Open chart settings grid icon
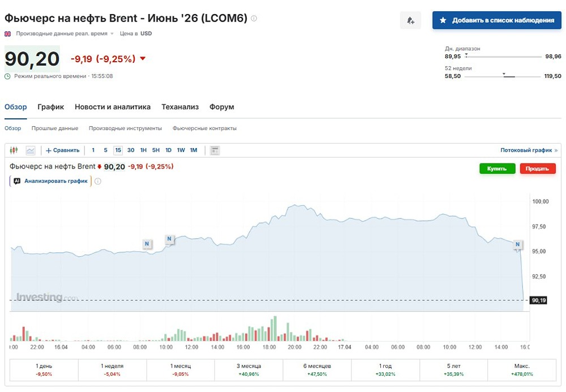Image resolution: width=566 pixels, height=392 pixels. click(214, 150)
